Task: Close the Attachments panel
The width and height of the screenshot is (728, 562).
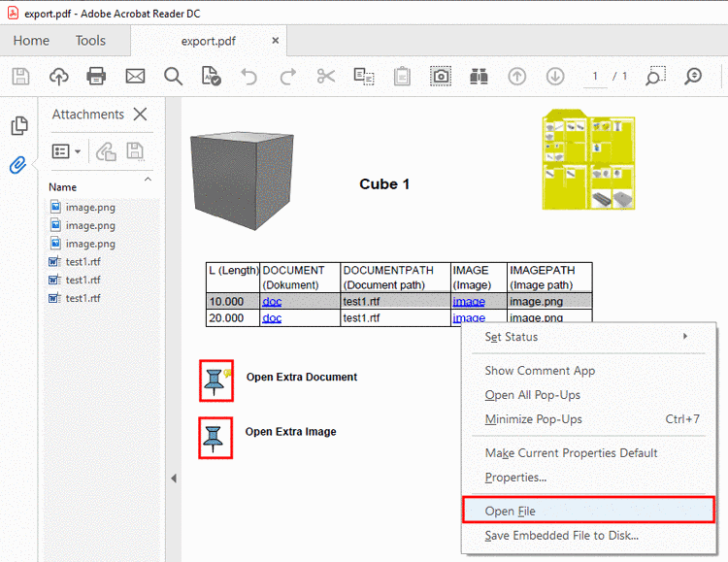Action: point(141,115)
